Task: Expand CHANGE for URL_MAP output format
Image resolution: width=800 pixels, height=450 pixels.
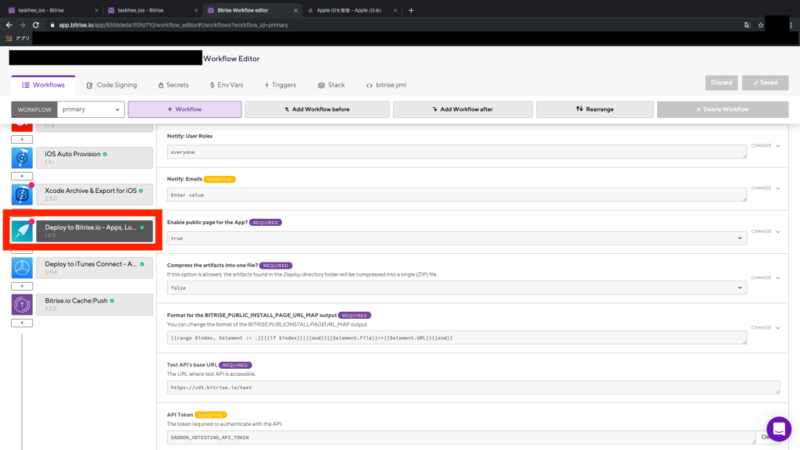Action: (x=765, y=328)
